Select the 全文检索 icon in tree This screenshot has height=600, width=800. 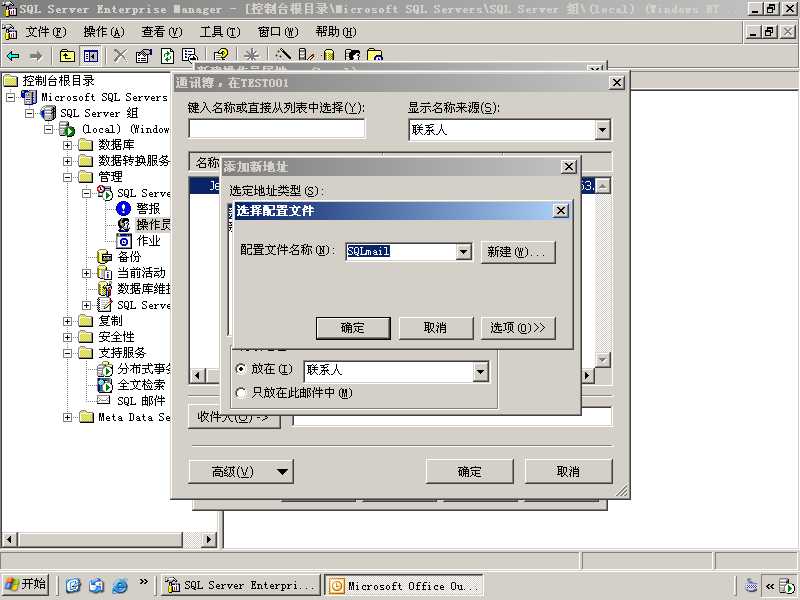click(105, 385)
